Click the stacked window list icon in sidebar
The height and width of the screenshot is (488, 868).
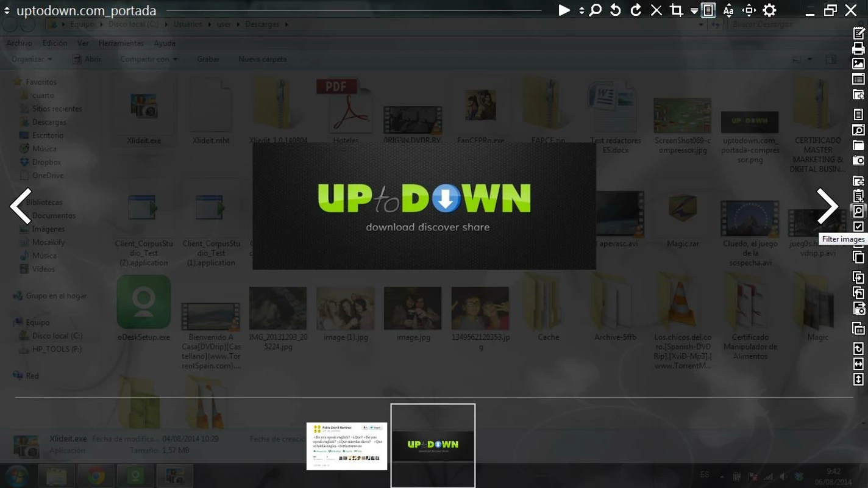point(858,329)
